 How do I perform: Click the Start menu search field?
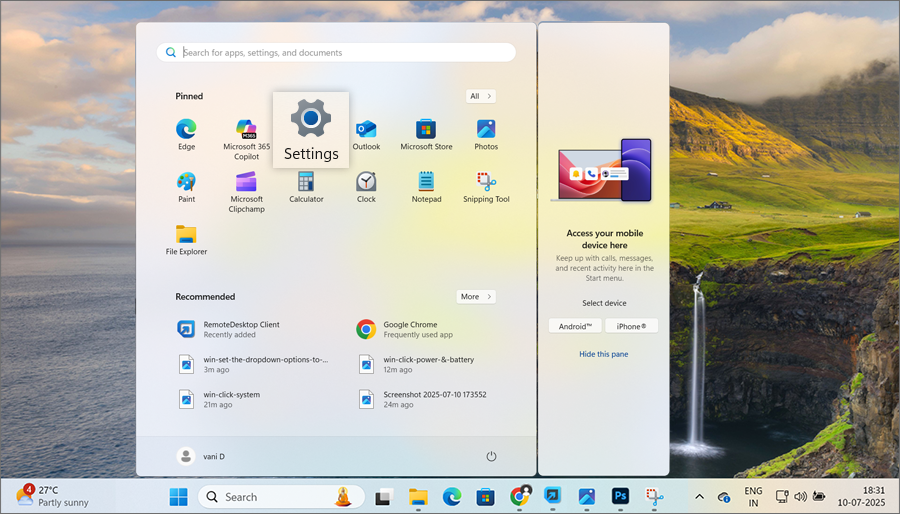340,52
